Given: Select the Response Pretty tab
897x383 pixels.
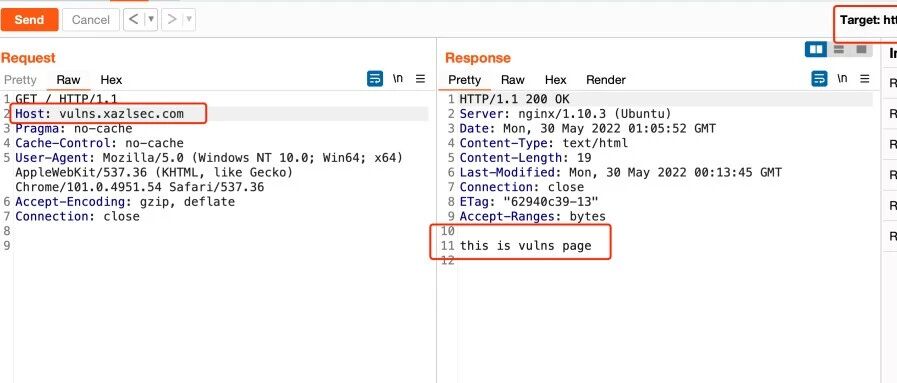Looking at the screenshot, I should 465,79.
